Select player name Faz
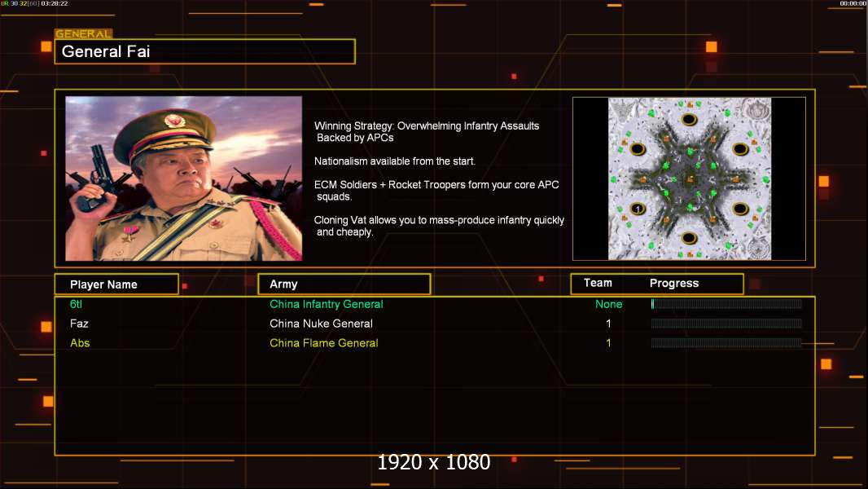This screenshot has height=489, width=868. [x=79, y=324]
